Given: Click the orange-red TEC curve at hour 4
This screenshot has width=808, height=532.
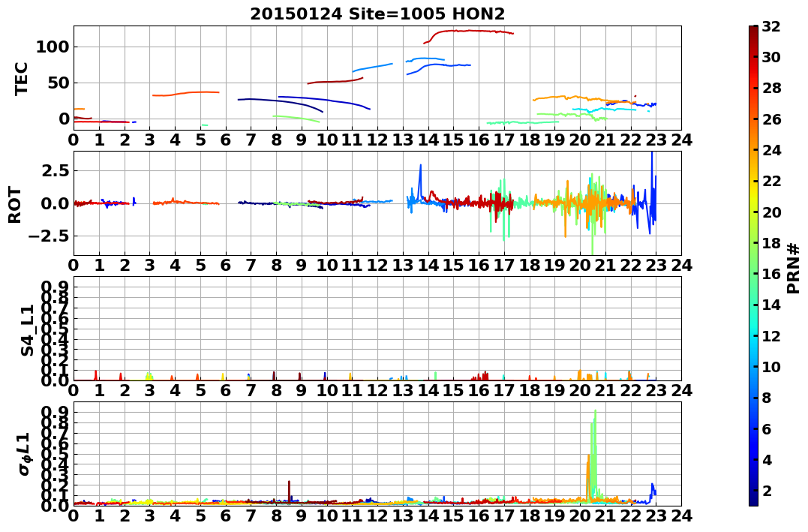Looking at the screenshot, I should [x=186, y=93].
